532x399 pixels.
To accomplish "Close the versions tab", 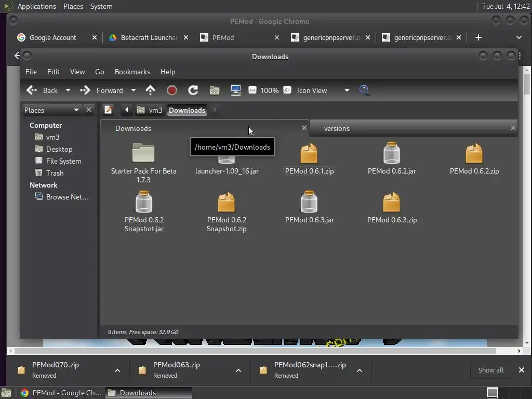I will tap(513, 128).
